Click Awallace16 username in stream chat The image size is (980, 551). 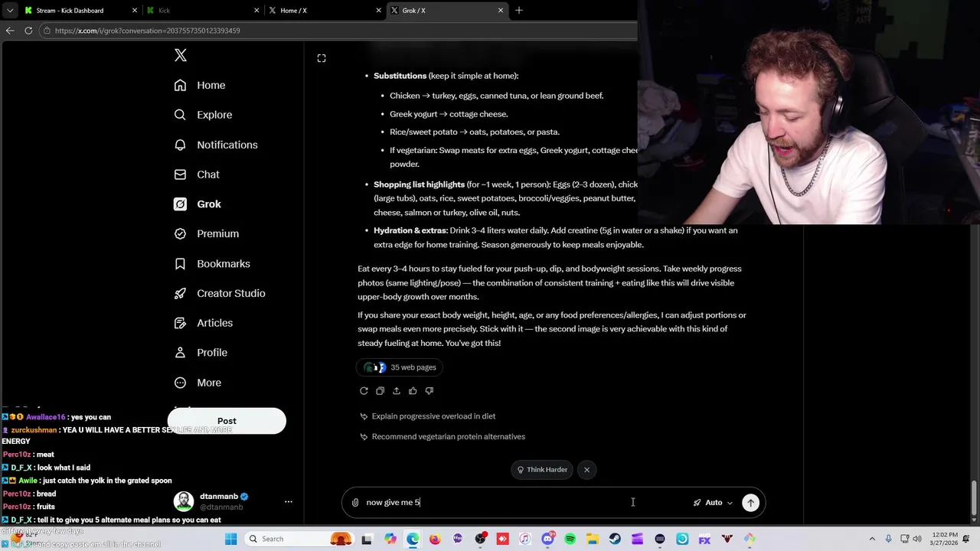click(46, 417)
